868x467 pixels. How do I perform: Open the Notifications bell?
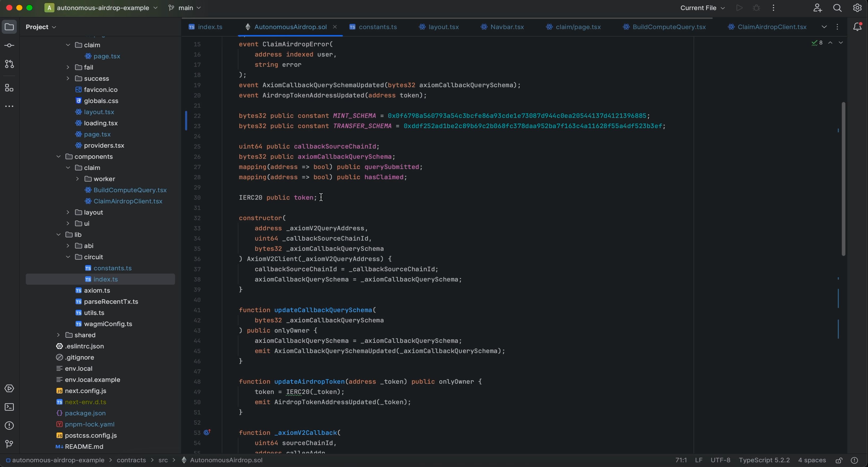coord(857,27)
